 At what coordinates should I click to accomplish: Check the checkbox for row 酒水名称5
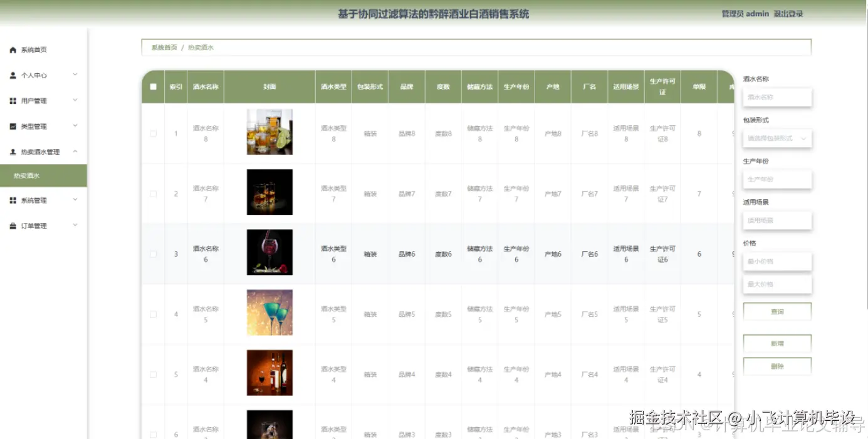tap(154, 314)
